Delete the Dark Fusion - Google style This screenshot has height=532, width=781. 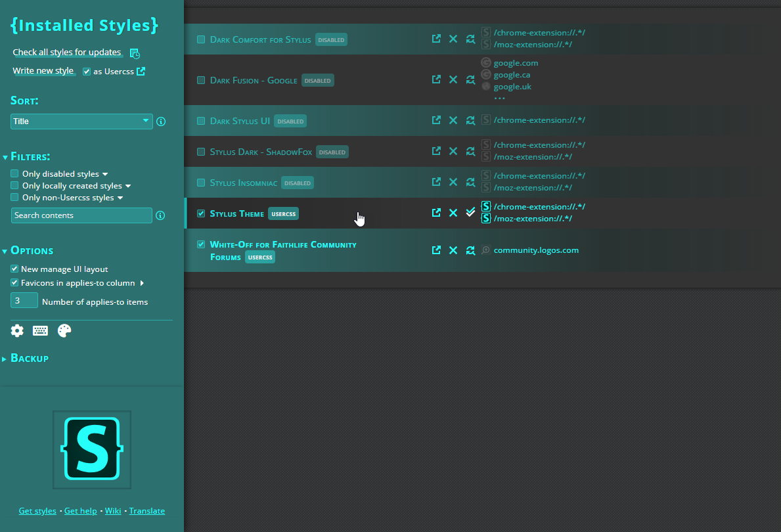point(453,79)
